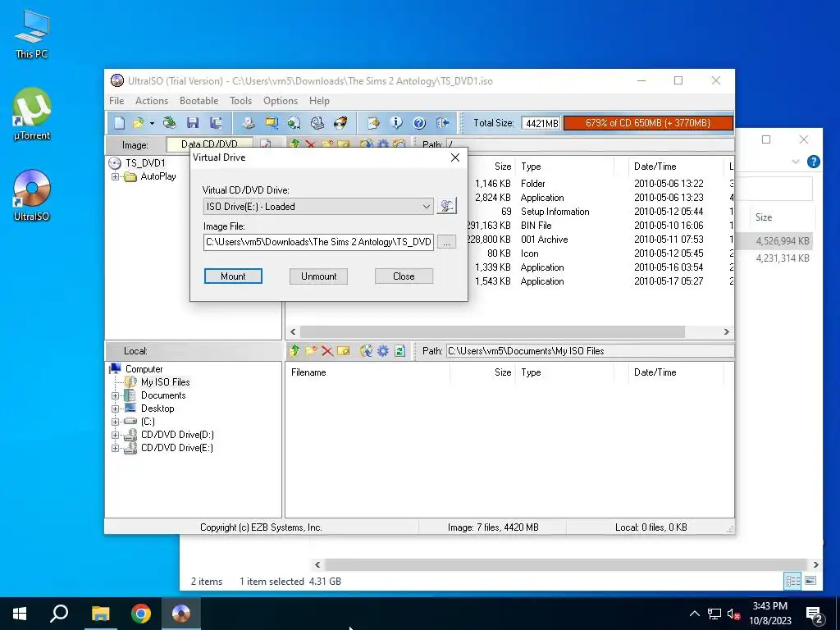Close the Virtual Drive dialog with its X

[x=455, y=157]
